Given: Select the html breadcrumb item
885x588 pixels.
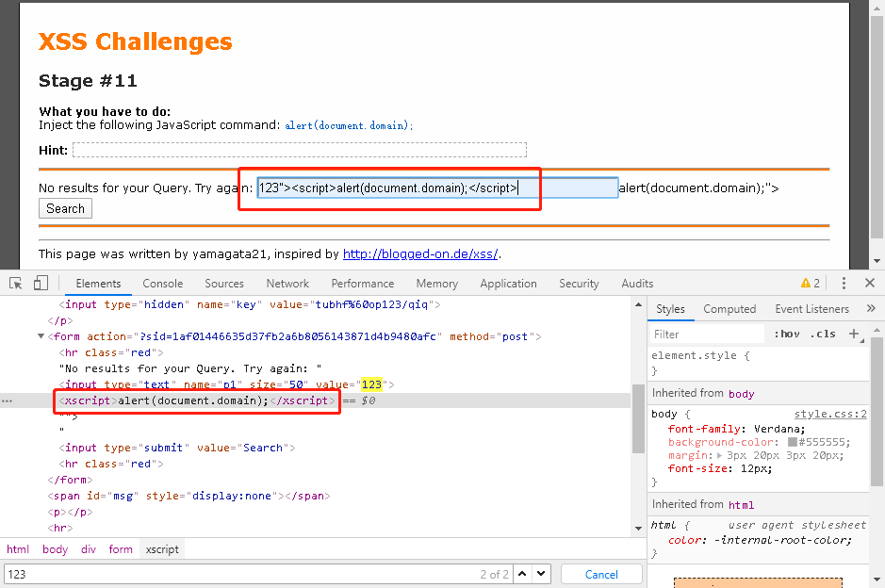Looking at the screenshot, I should click(x=18, y=549).
